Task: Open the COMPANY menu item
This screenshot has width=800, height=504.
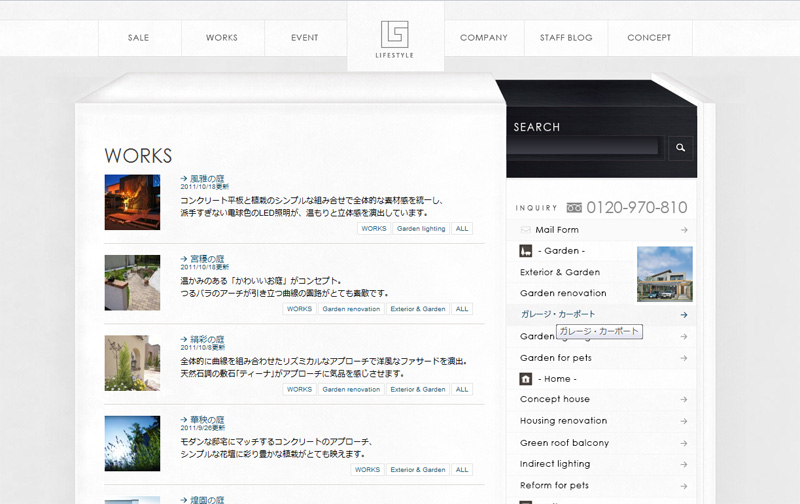Action: [x=484, y=38]
